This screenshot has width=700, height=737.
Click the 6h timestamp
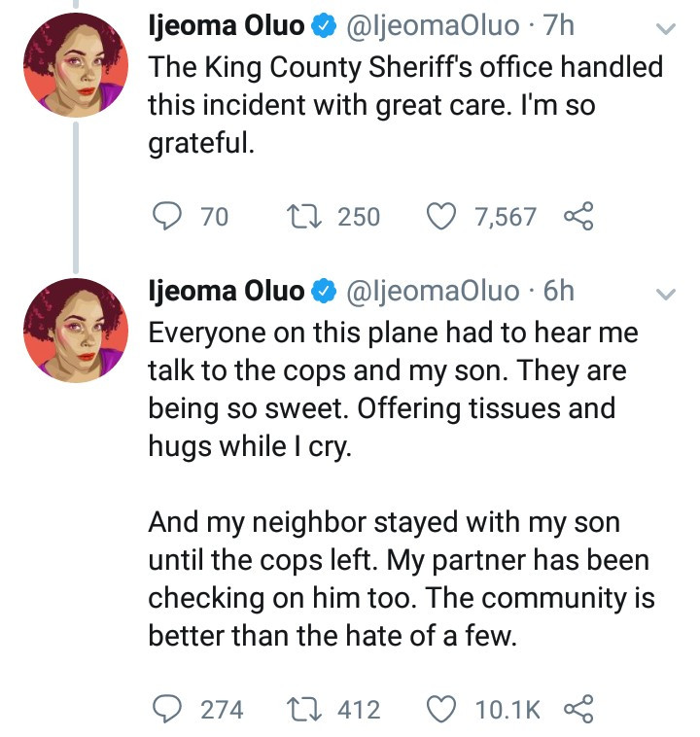click(559, 290)
